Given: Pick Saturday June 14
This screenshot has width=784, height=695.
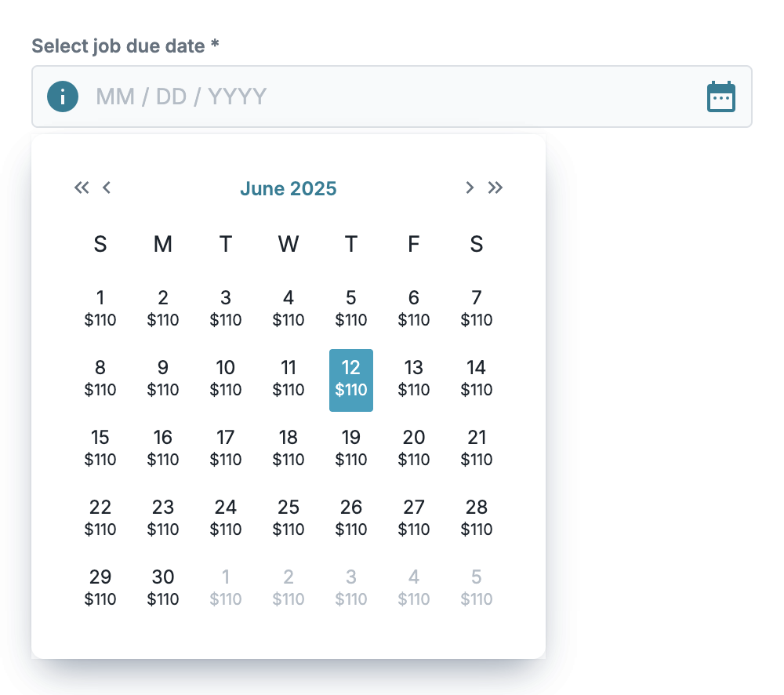Looking at the screenshot, I should [477, 379].
